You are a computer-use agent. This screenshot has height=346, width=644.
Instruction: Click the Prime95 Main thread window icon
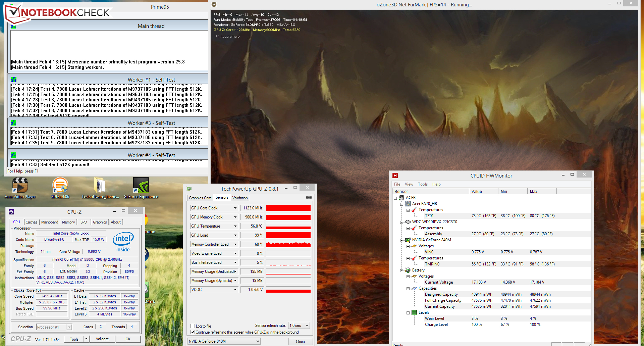[x=13, y=27]
